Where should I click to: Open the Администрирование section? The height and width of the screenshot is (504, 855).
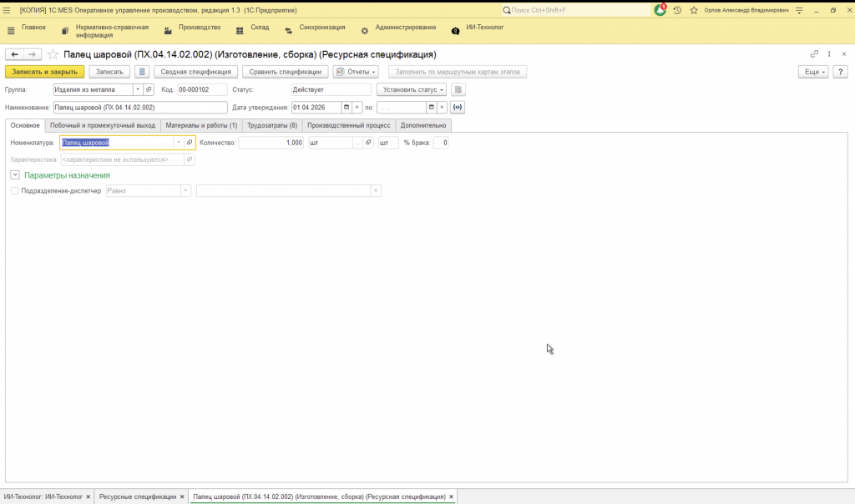point(405,28)
